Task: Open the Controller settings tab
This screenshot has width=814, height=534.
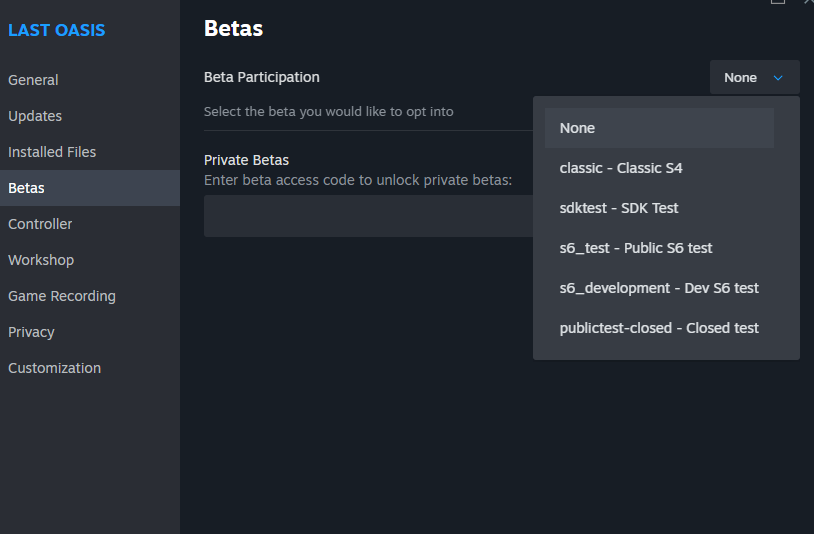Action: click(90, 224)
